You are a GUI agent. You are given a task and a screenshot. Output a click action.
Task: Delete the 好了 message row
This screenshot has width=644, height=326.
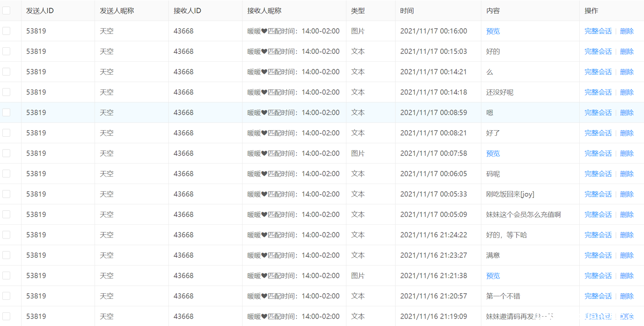[627, 133]
